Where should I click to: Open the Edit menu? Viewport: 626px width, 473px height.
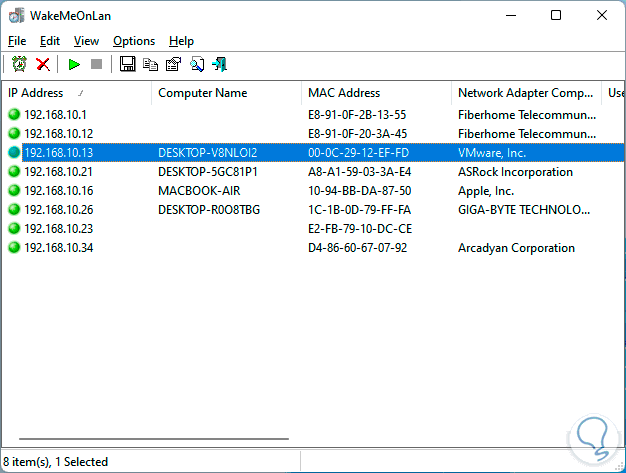click(50, 41)
